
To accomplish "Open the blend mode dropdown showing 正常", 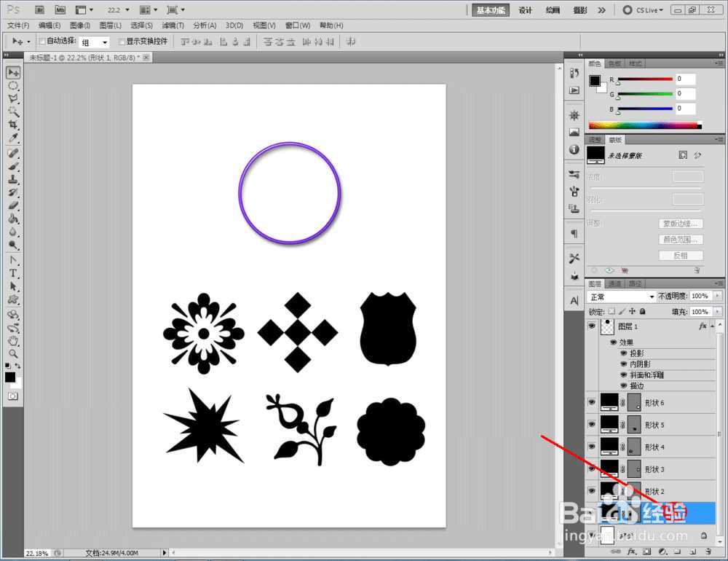I will tap(622, 297).
